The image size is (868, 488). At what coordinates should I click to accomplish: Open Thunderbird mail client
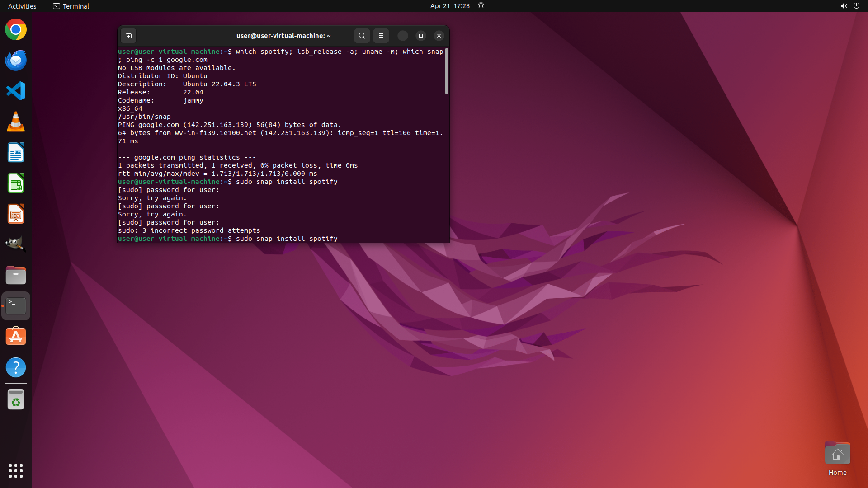(16, 61)
